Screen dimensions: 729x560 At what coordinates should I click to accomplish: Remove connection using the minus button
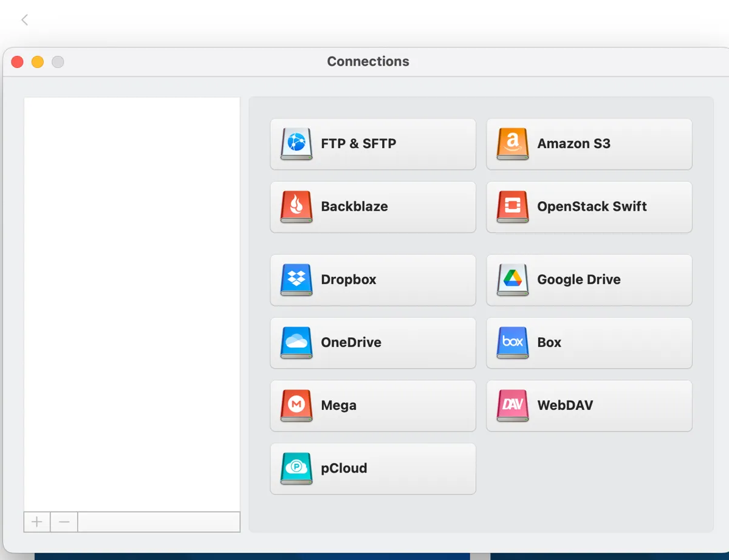(x=64, y=522)
